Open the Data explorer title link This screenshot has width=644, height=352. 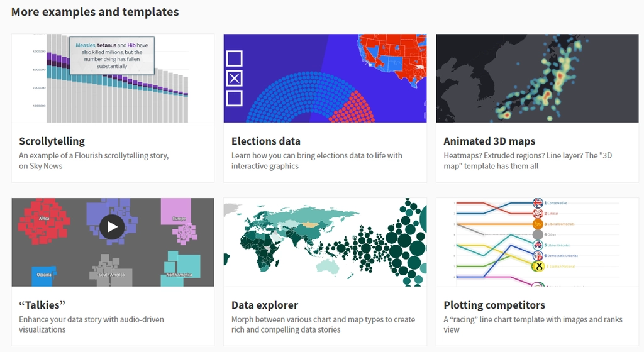[265, 305]
